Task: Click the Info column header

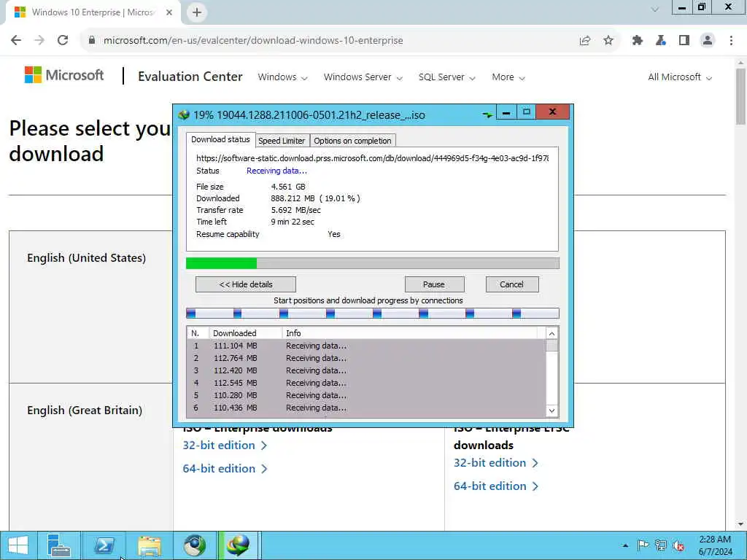Action: click(x=410, y=332)
